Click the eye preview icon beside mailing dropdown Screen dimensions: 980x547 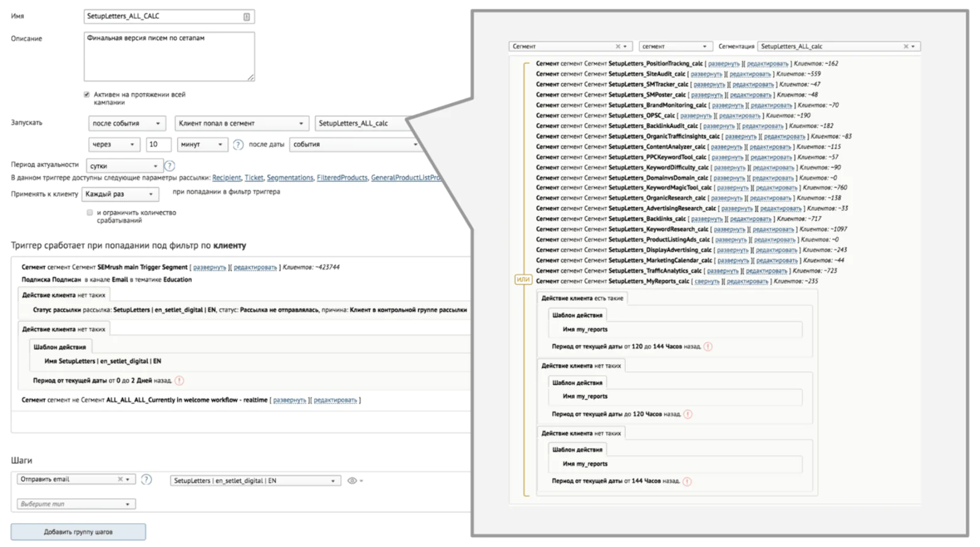pyautogui.click(x=352, y=481)
